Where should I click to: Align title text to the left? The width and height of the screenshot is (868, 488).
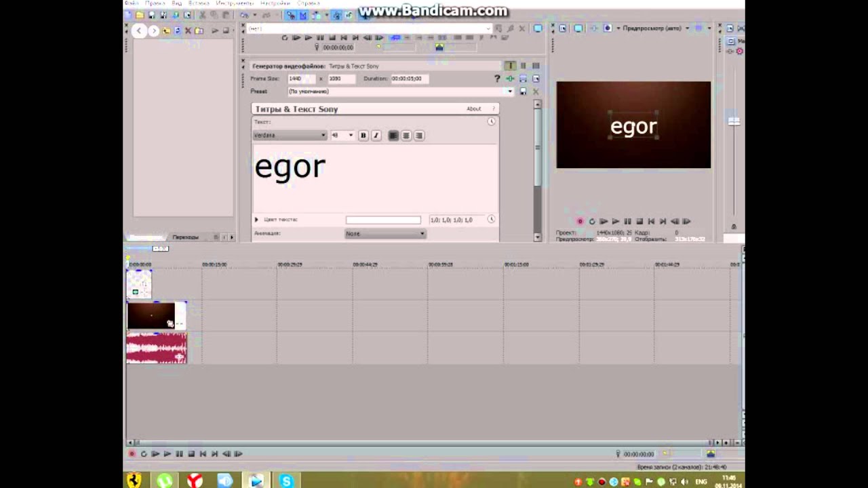click(393, 136)
